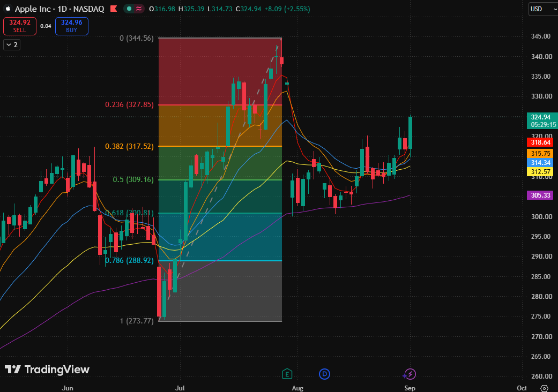Click the 275.00 price axis label
558x392 pixels.
pyautogui.click(x=541, y=316)
